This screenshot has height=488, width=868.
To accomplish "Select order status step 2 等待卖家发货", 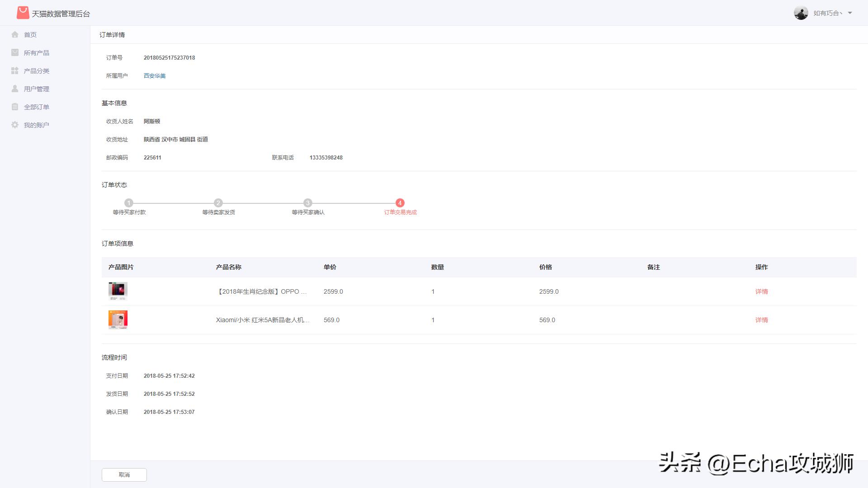I will (x=219, y=203).
